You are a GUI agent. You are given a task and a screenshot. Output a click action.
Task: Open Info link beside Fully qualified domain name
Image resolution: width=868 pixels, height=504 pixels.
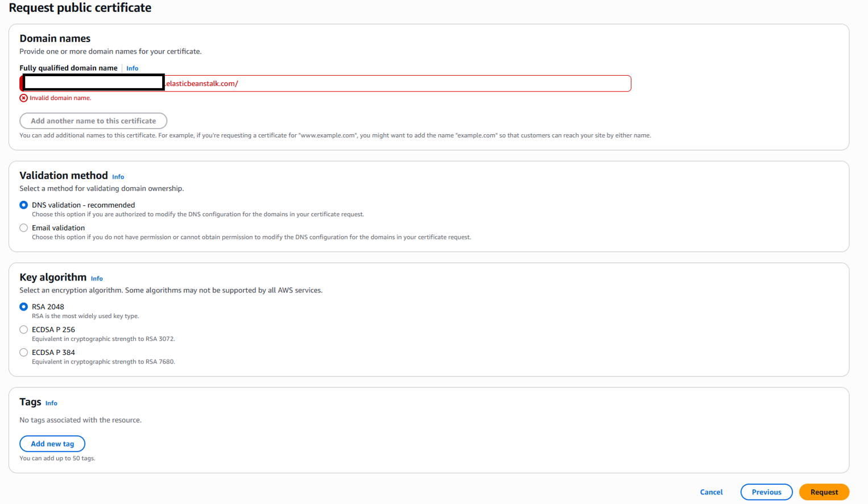point(132,68)
